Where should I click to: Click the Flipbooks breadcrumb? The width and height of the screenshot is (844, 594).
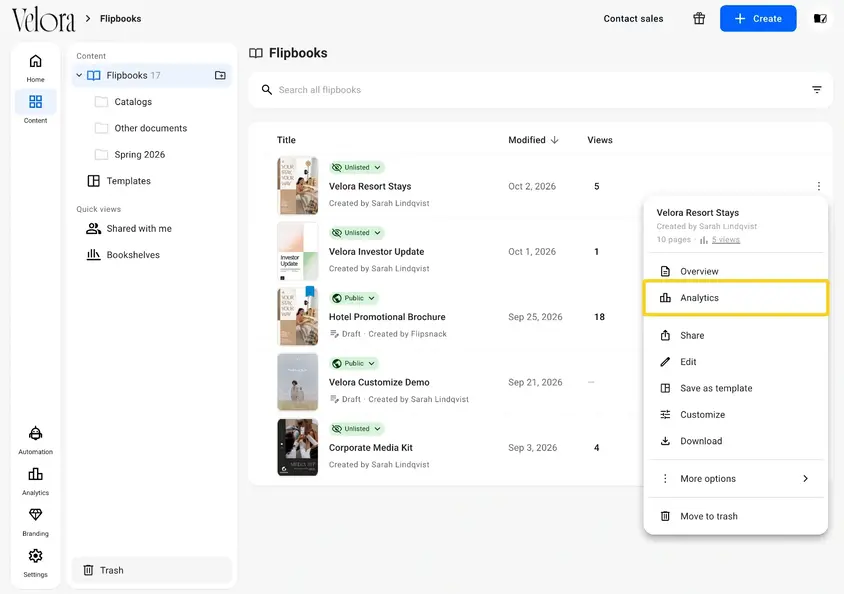point(121,18)
